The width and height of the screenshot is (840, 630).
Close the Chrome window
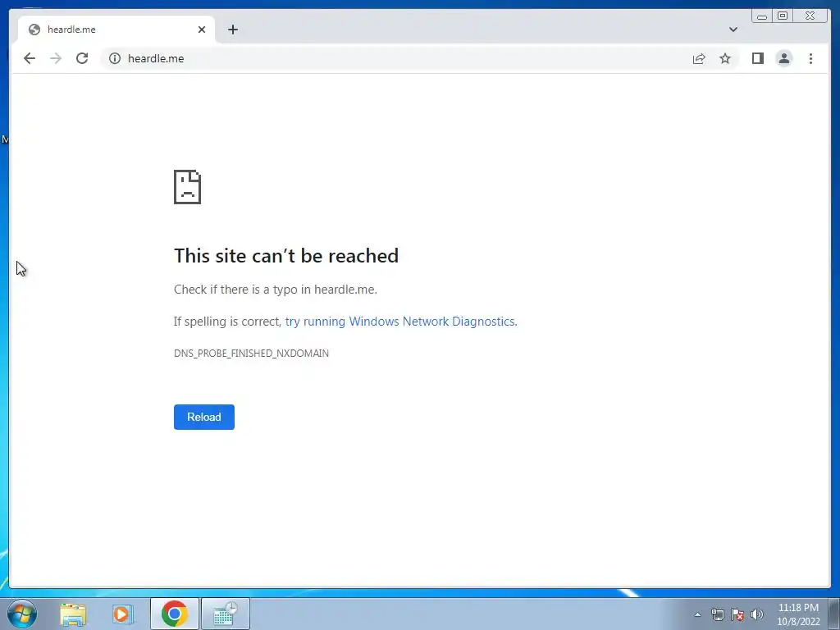[810, 16]
